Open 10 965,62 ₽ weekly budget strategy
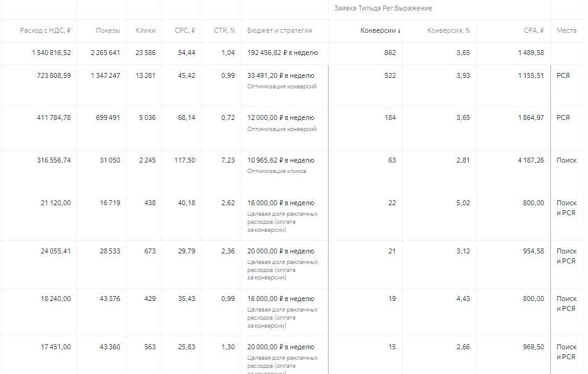This screenshot has height=374, width=588. 280,160
